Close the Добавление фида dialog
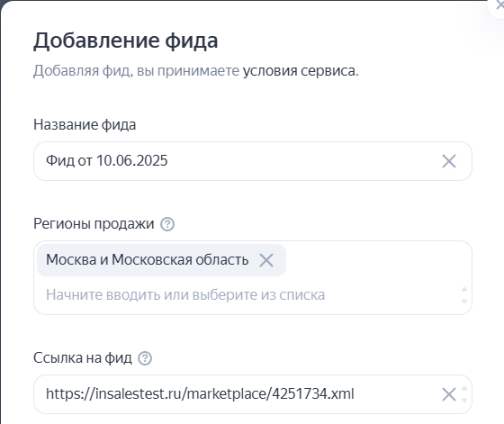Viewport: 504px width, 424px height. 499,5
